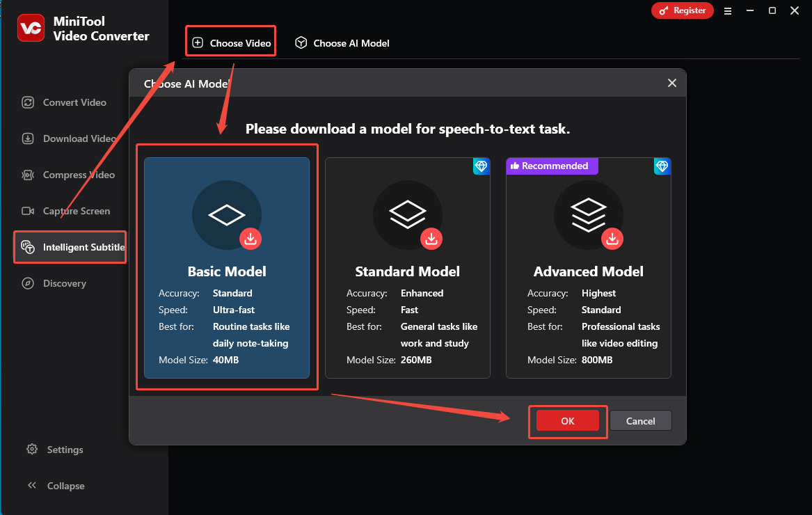Screen dimensions: 812x515
Task: Click the Choose AI Model toolbar button
Action: coord(342,43)
